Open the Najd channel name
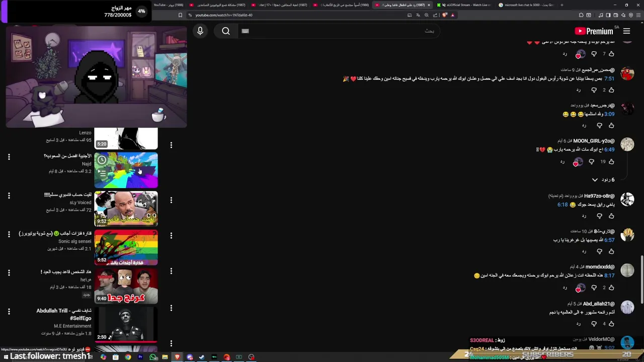The width and height of the screenshot is (644, 362). pos(87,164)
